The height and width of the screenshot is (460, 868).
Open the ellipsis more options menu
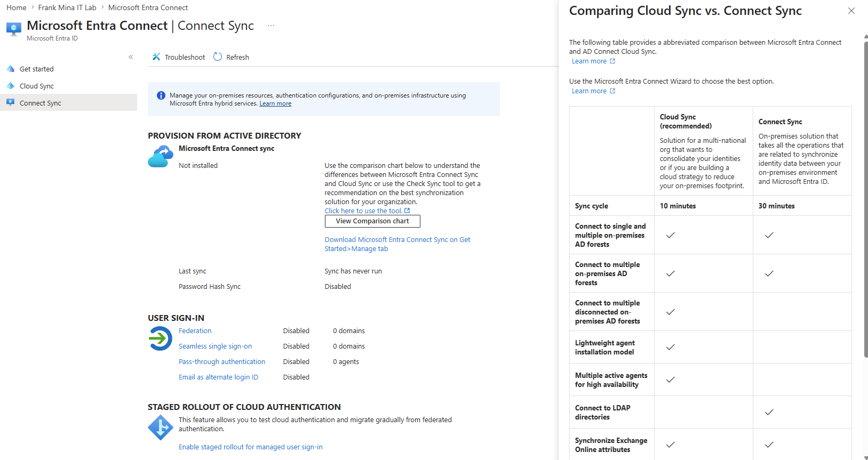[271, 26]
